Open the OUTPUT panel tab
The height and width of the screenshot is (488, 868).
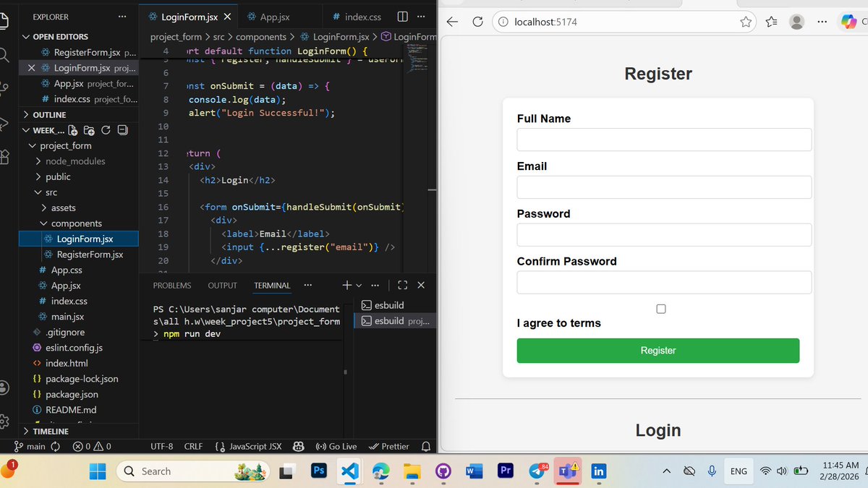(222, 286)
